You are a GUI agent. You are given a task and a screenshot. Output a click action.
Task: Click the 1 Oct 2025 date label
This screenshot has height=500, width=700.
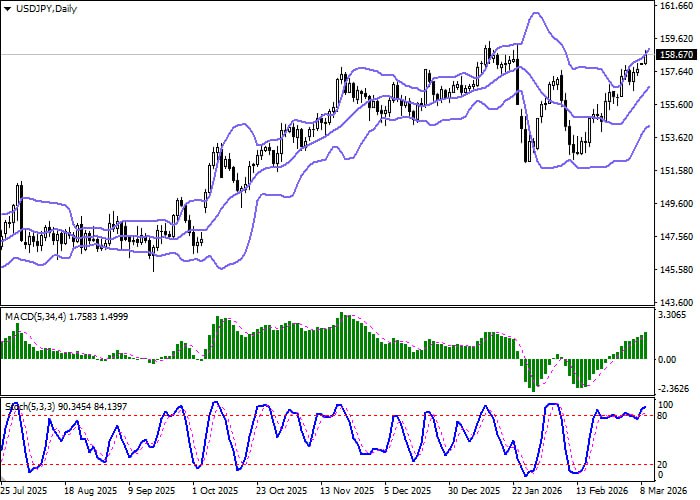click(217, 492)
